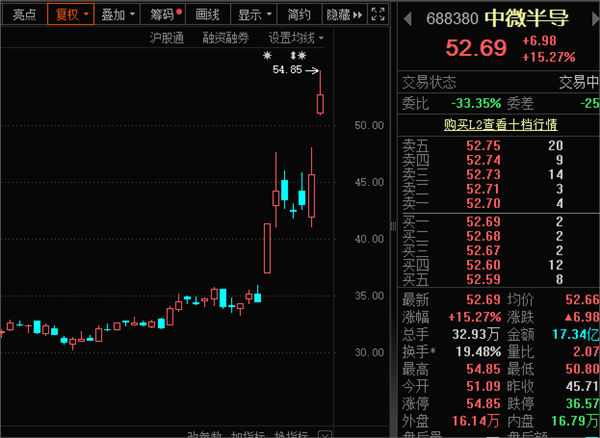The image size is (600, 438).
Task: Open the 叠加 dropdown menu
Action: click(x=118, y=14)
